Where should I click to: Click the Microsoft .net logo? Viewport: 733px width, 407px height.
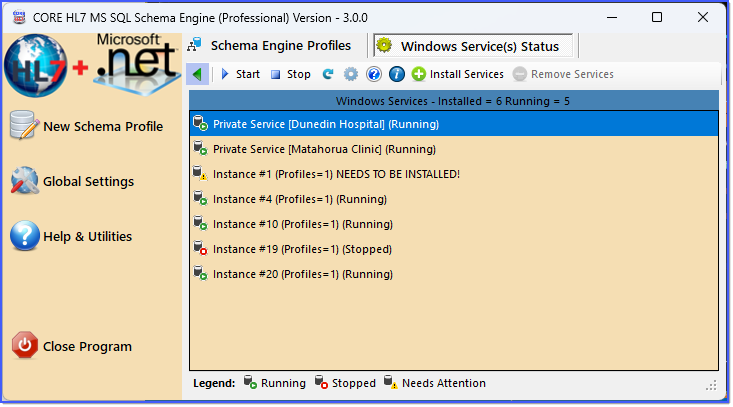[x=137, y=63]
